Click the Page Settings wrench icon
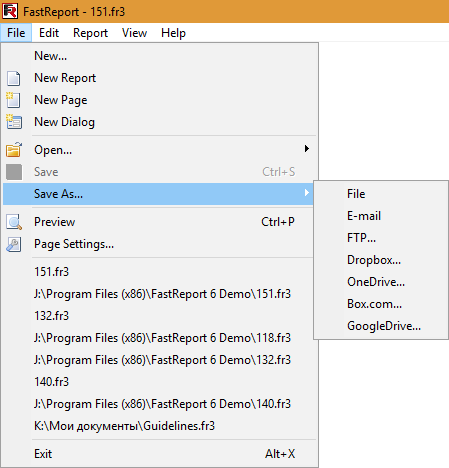 click(14, 244)
